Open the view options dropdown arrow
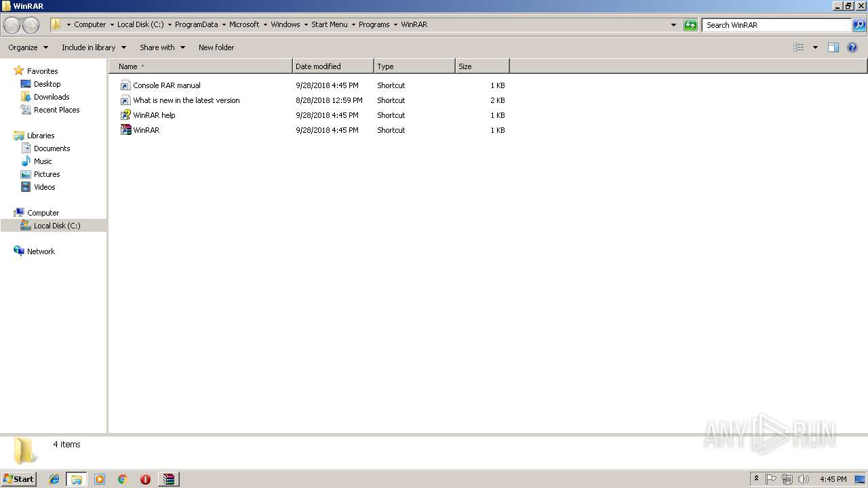Image resolution: width=868 pixels, height=488 pixels. click(x=815, y=47)
